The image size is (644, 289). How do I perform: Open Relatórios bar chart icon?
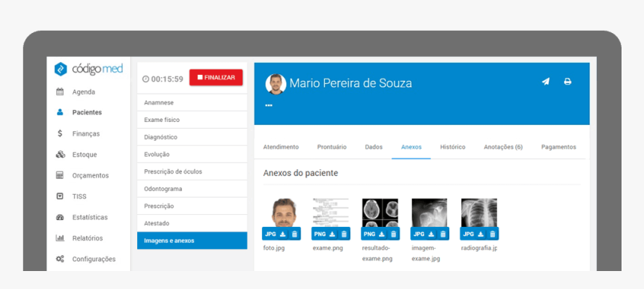click(x=60, y=238)
